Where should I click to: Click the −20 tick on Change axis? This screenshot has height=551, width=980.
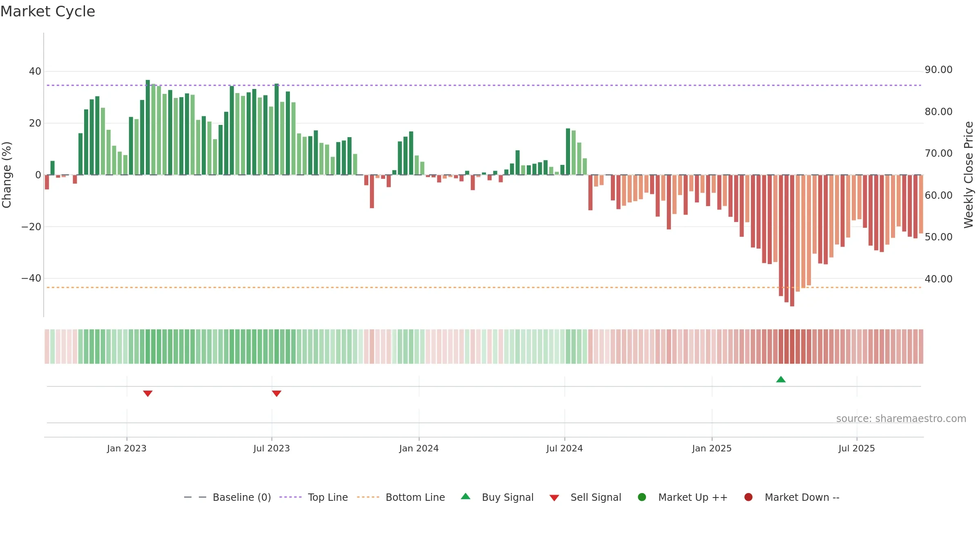point(31,227)
